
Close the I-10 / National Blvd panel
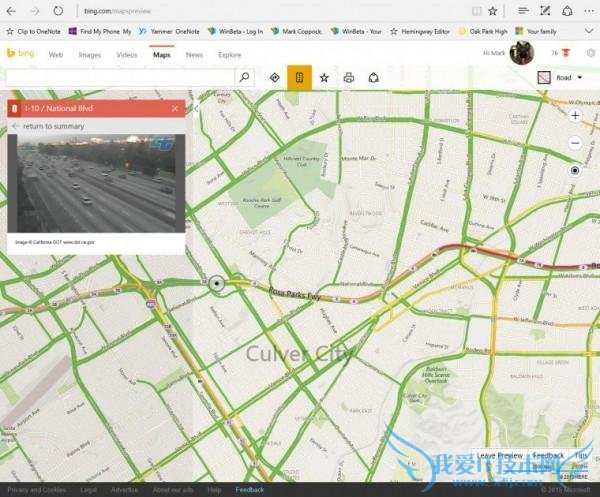click(x=175, y=109)
